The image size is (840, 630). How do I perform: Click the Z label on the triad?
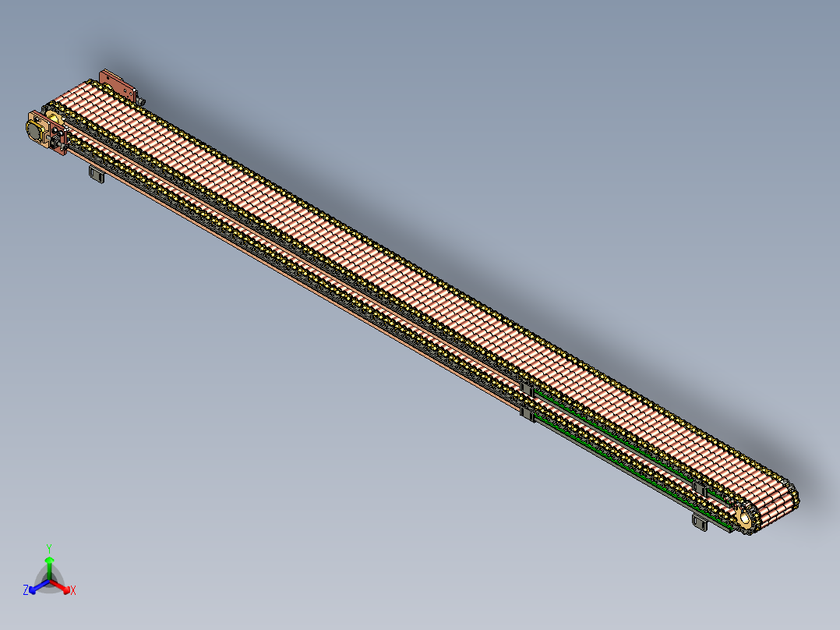coord(26,589)
